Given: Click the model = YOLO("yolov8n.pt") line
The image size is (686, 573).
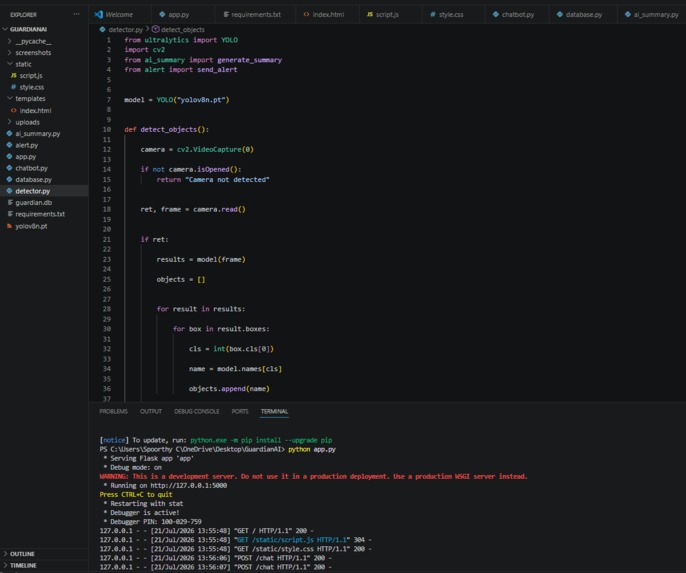Looking at the screenshot, I should pos(177,100).
